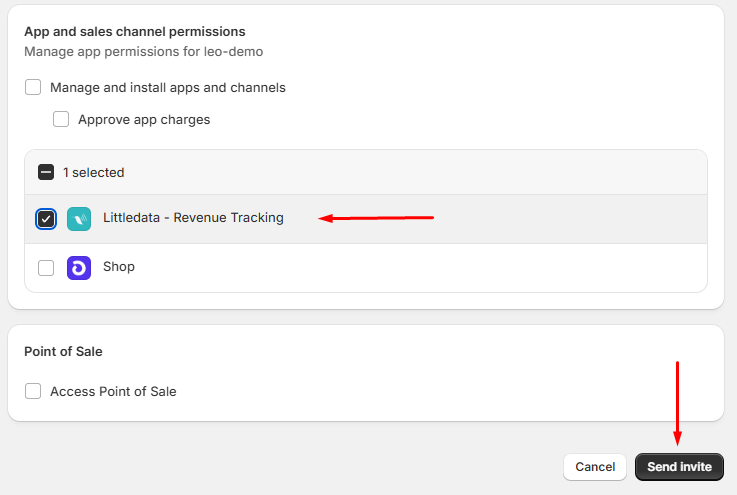The image size is (737, 495).
Task: Click the purple Shop app icon
Action: (79, 267)
